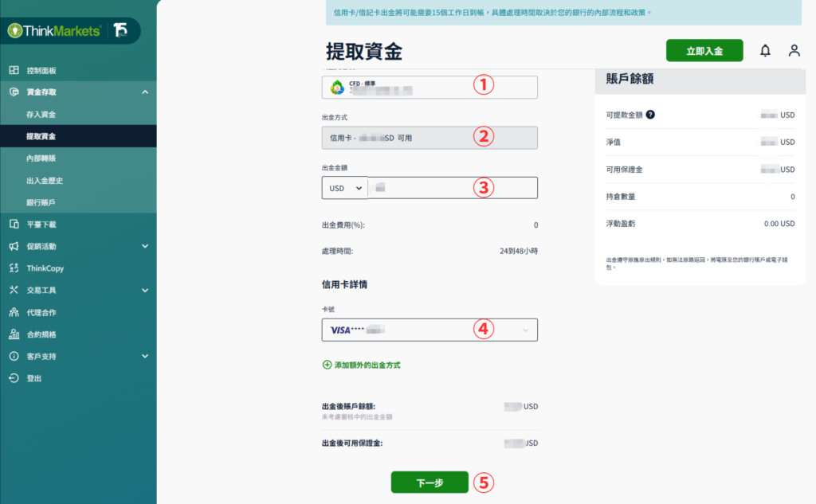Open the USD currency dropdown
The height and width of the screenshot is (504, 816).
pos(344,188)
